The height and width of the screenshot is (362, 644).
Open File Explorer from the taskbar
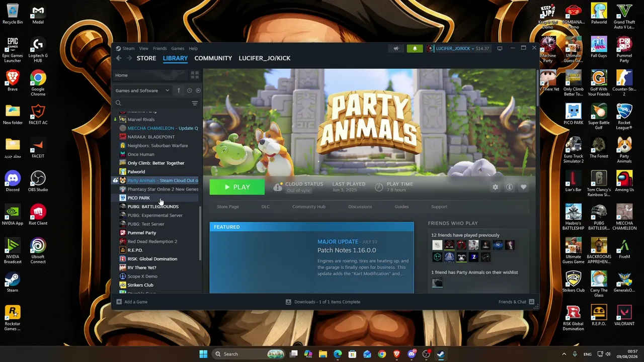point(323,354)
